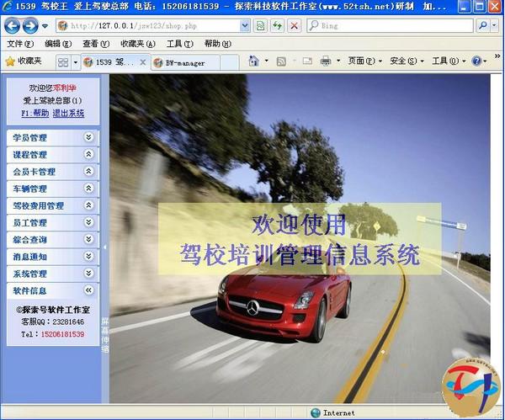This screenshot has width=505, height=420.
Task: Click the Help question mark icon
Action: (x=476, y=61)
